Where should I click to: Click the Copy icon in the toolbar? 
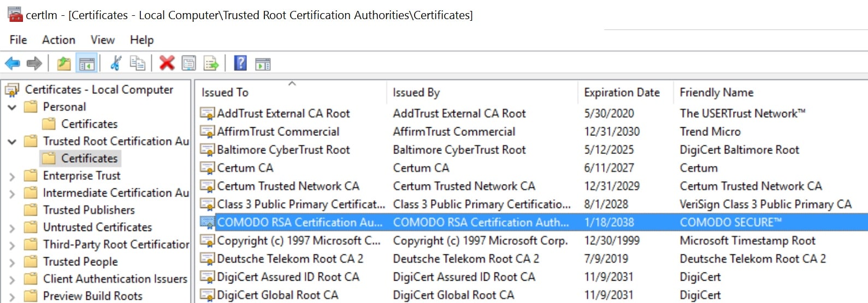click(137, 63)
